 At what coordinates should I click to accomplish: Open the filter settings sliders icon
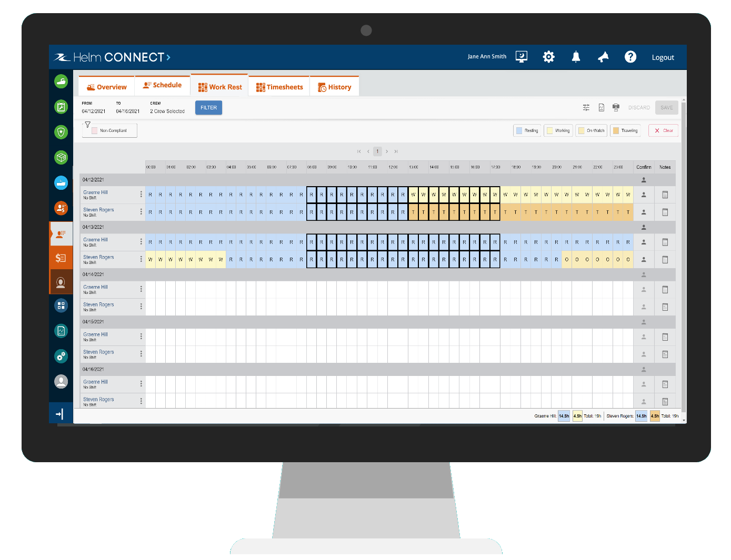pyautogui.click(x=586, y=107)
